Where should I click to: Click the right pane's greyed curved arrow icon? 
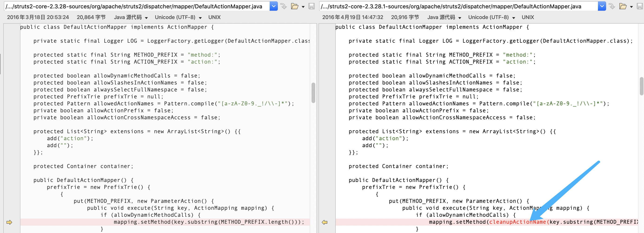tap(612, 6)
